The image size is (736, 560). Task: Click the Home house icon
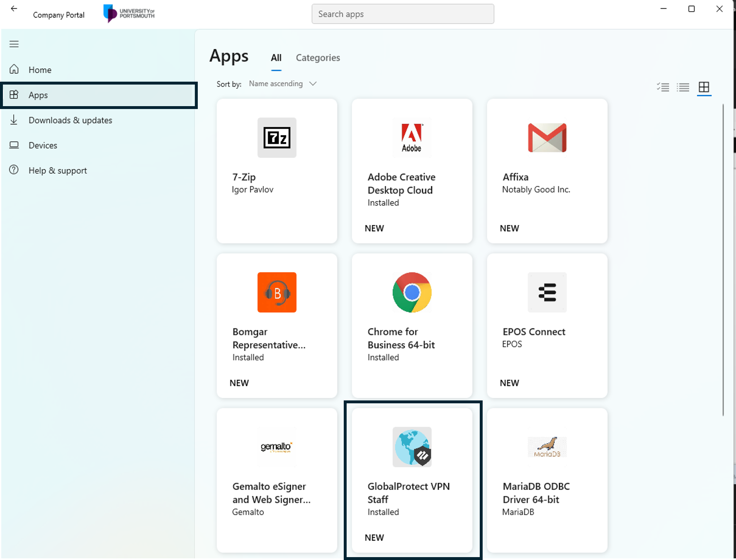click(14, 69)
